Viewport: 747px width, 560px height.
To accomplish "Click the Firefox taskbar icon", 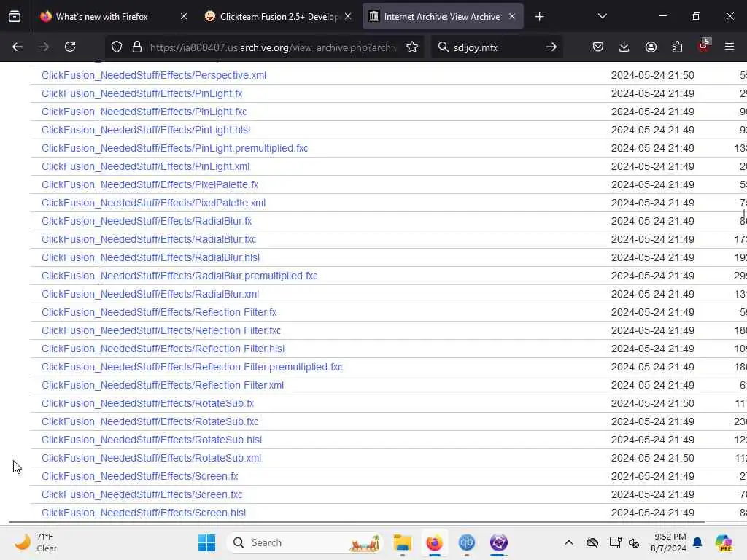I will tap(434, 542).
